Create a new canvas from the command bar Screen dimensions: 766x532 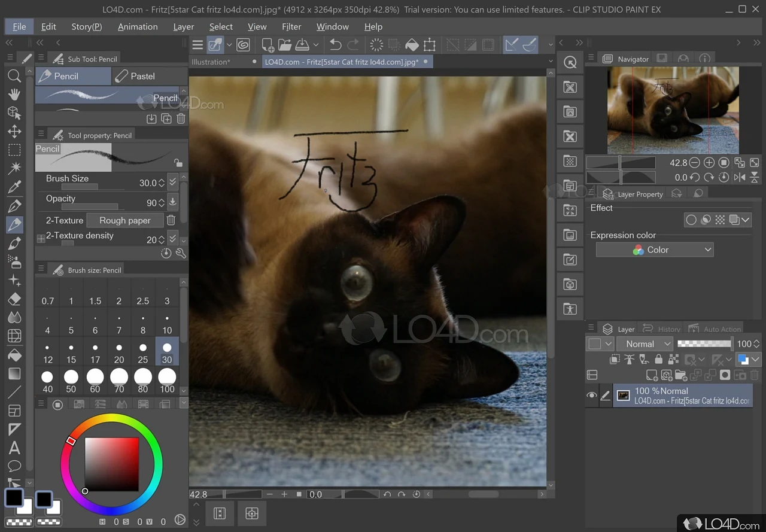point(268,45)
